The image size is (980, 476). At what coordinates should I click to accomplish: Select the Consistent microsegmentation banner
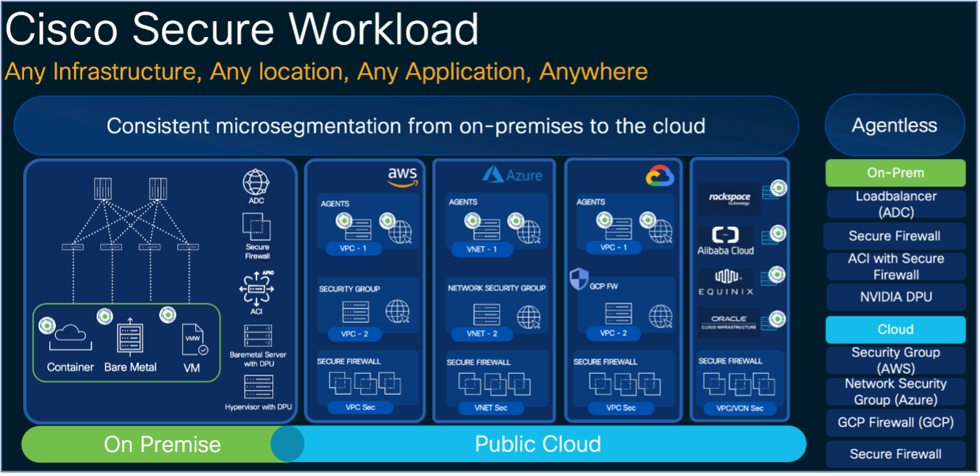(x=406, y=126)
